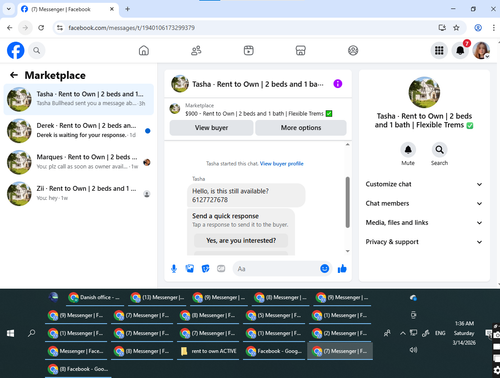Click the chat scroll down arrow
500x378 pixels.
point(348,251)
